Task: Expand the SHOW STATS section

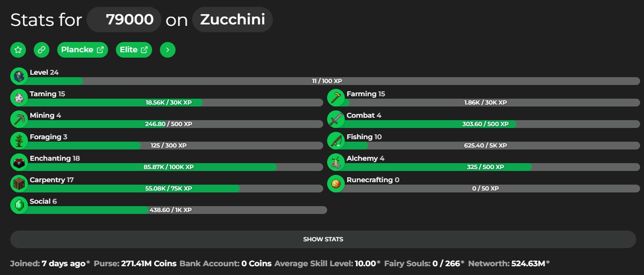Action: pos(323,239)
